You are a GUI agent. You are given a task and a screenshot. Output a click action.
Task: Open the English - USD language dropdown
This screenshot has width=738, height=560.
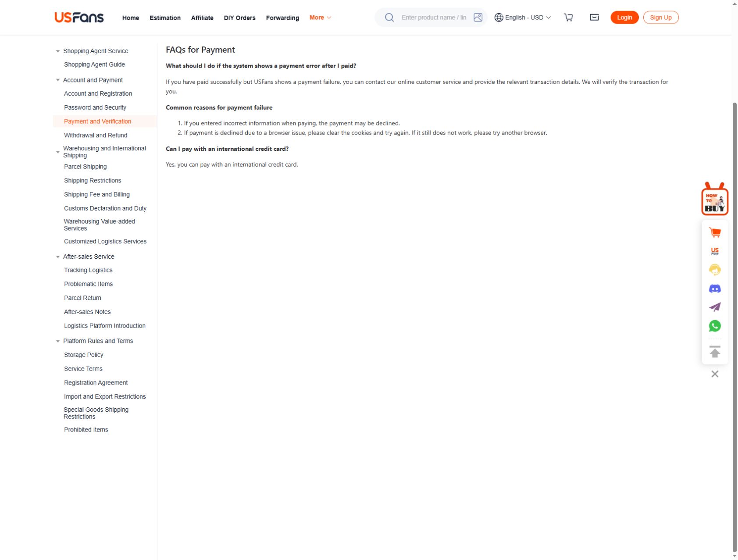point(522,18)
